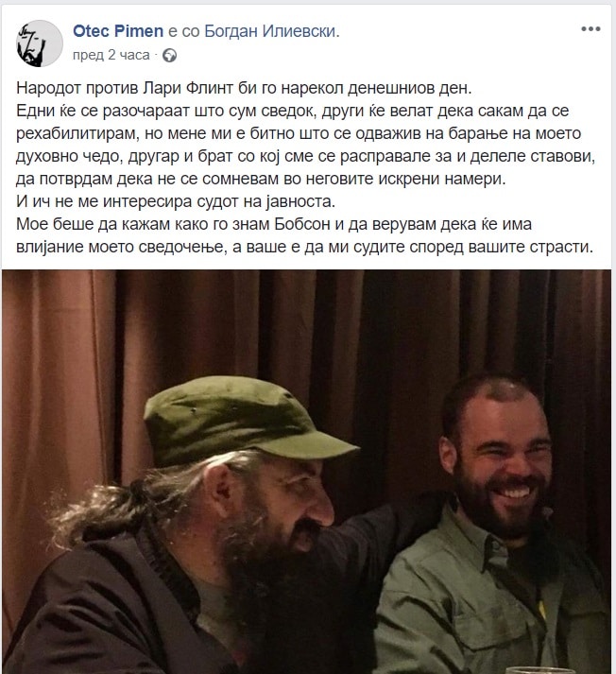The width and height of the screenshot is (616, 674).
Task: Click the first line mentioning Лари Флинт
Action: (244, 88)
